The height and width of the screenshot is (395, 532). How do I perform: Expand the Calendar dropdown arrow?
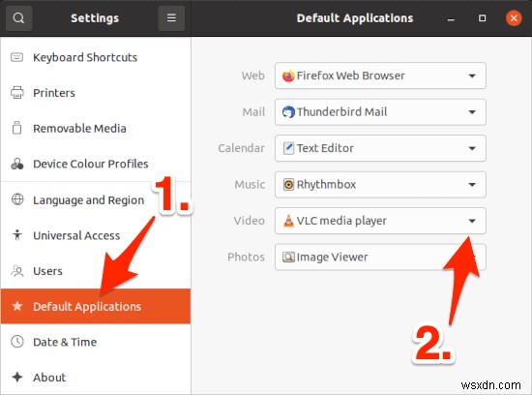tap(472, 148)
